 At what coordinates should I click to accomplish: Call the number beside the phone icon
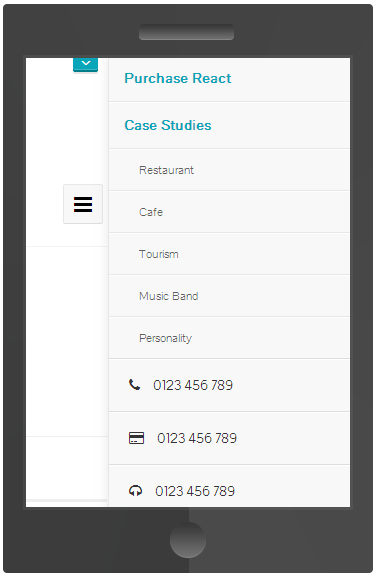193,385
